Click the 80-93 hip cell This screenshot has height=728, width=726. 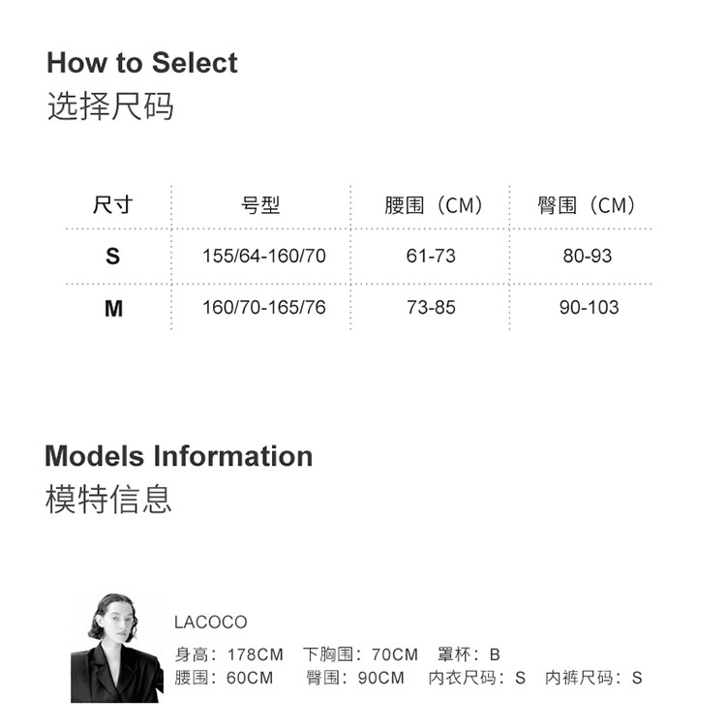(588, 256)
